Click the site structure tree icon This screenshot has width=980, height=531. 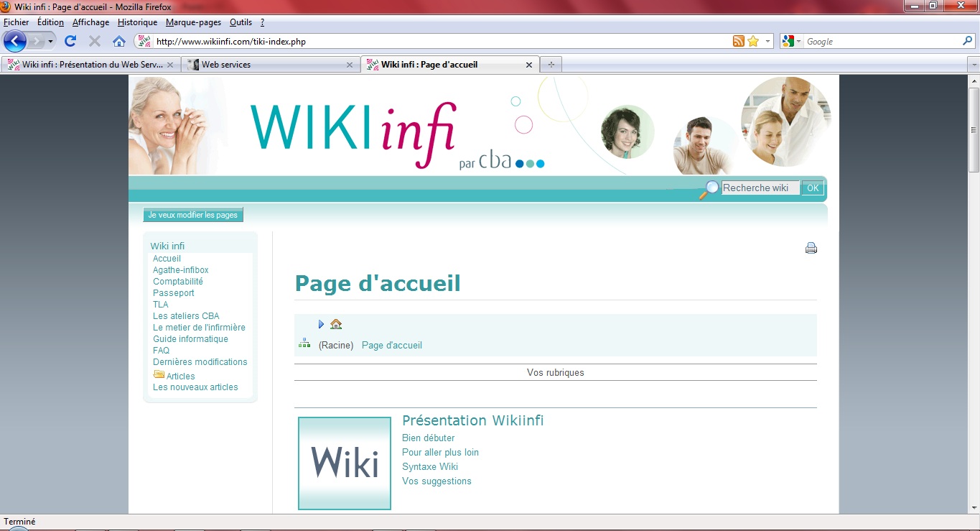tap(304, 343)
